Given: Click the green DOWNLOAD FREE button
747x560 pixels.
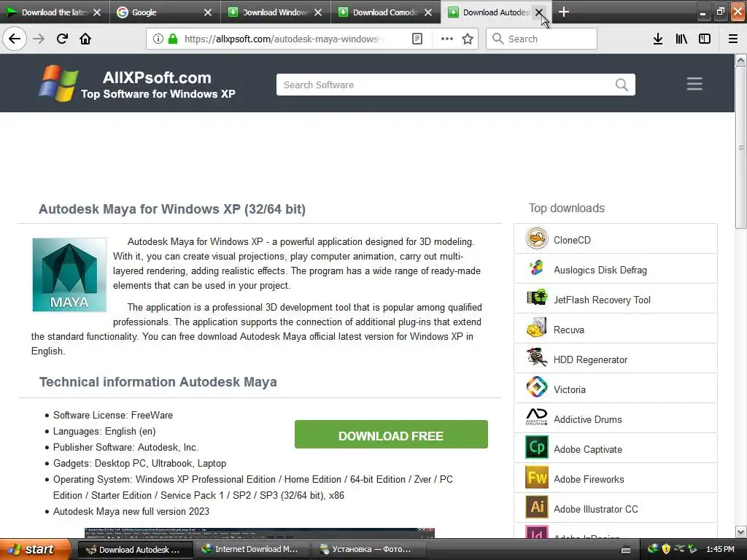Looking at the screenshot, I should coord(391,435).
